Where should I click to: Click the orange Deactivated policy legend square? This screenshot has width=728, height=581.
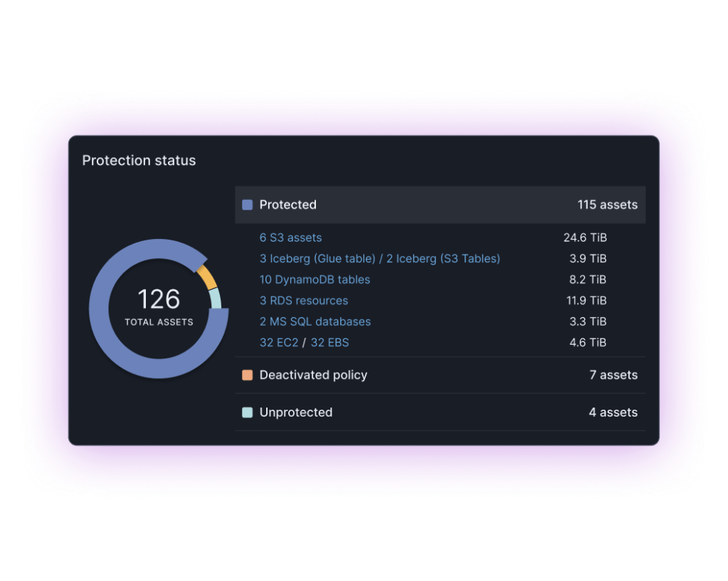point(248,375)
